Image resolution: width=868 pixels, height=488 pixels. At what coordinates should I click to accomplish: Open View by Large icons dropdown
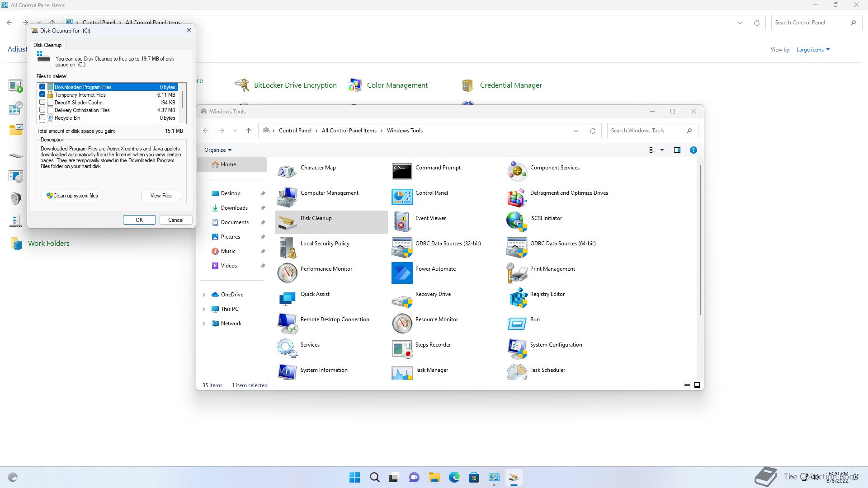click(x=813, y=50)
